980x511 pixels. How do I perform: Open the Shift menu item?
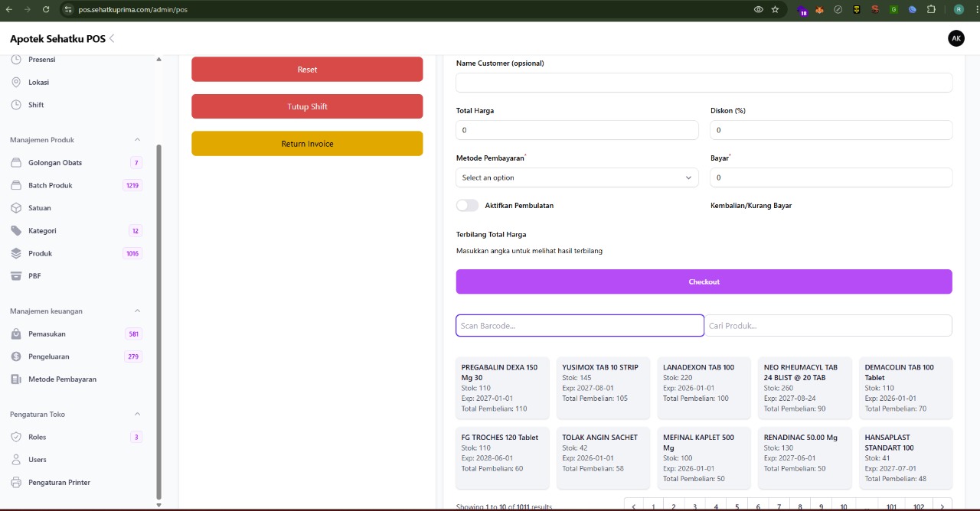pyautogui.click(x=36, y=105)
